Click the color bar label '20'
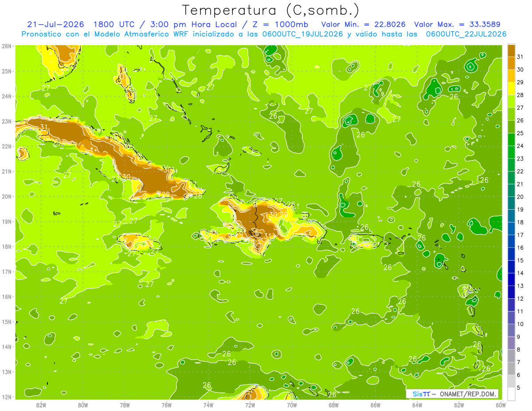 (520, 197)
